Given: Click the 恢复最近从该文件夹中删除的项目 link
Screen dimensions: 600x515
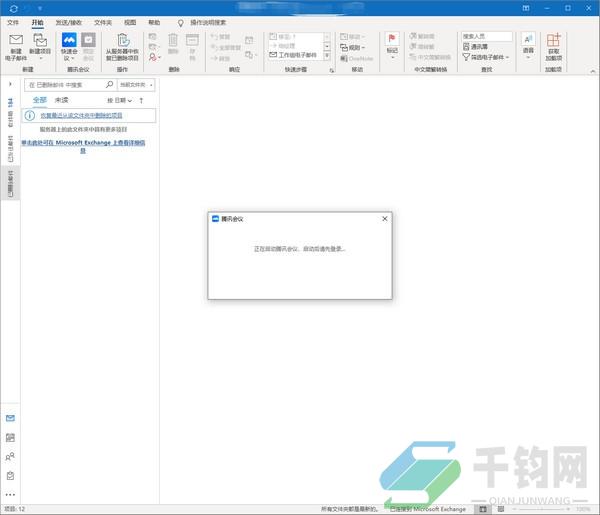Looking at the screenshot, I should pyautogui.click(x=87, y=116).
